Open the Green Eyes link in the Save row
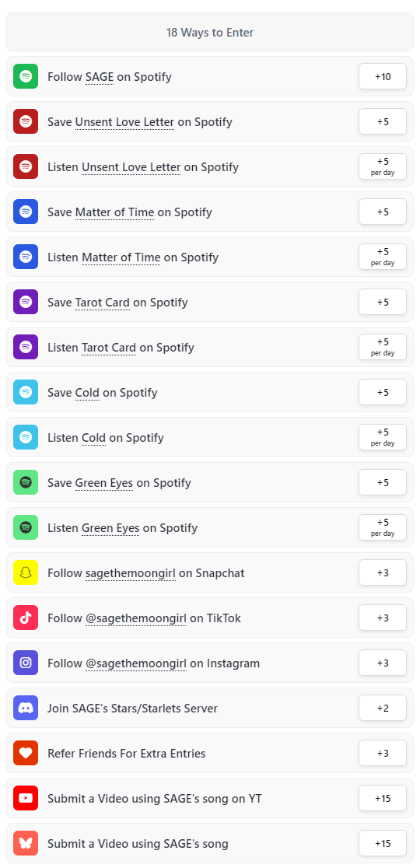This screenshot has width=420, height=868. click(x=104, y=483)
